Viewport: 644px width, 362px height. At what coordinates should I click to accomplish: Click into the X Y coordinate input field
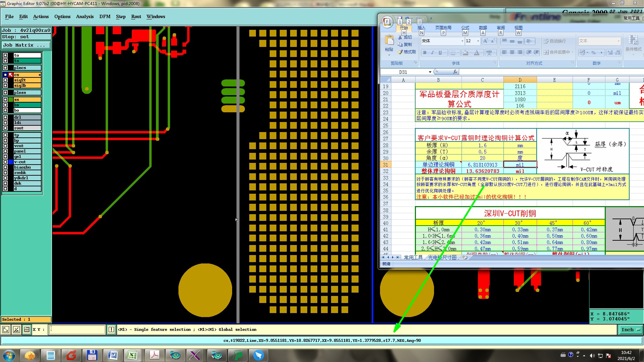point(77,330)
